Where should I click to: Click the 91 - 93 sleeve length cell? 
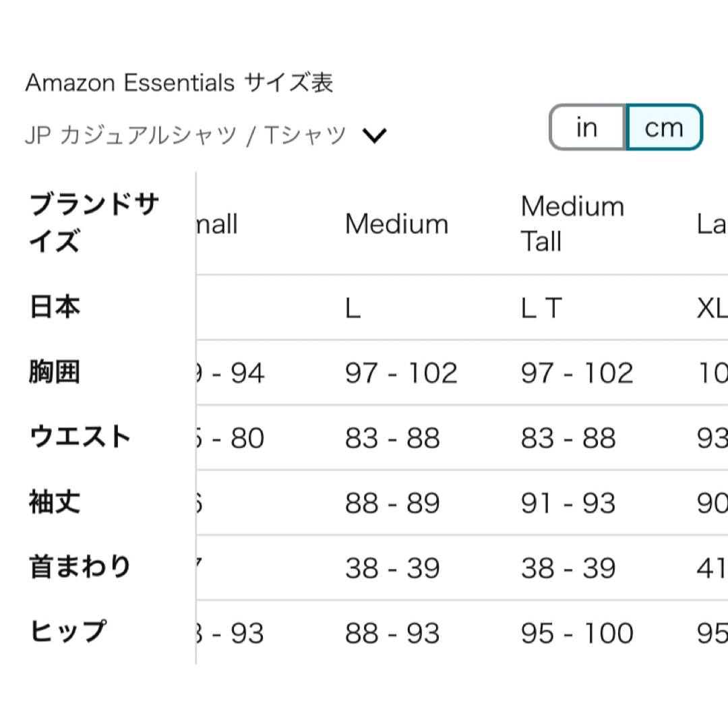click(x=568, y=503)
